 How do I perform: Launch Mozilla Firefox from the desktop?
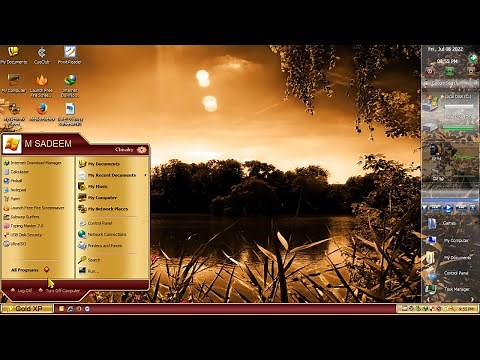tap(42, 112)
